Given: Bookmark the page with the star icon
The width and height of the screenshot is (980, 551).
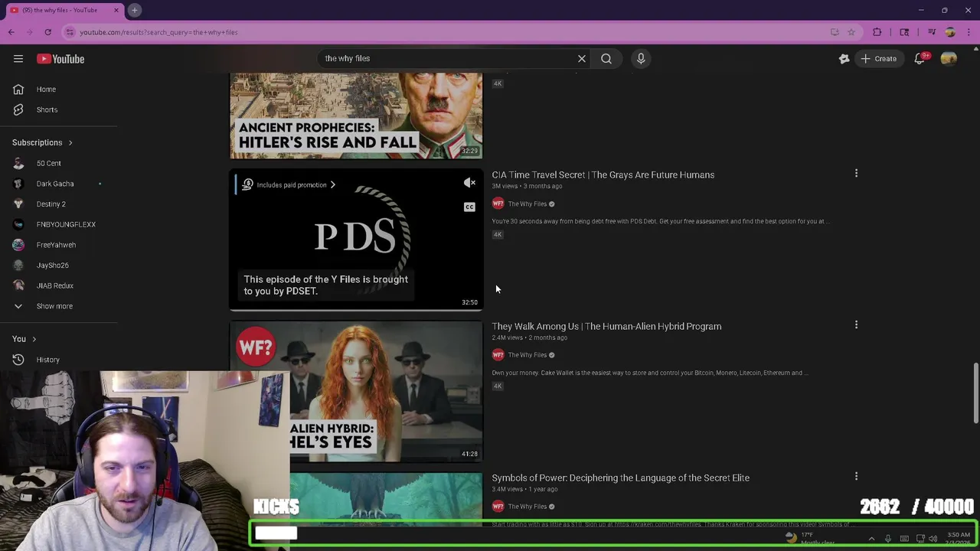Looking at the screenshot, I should pos(851,32).
